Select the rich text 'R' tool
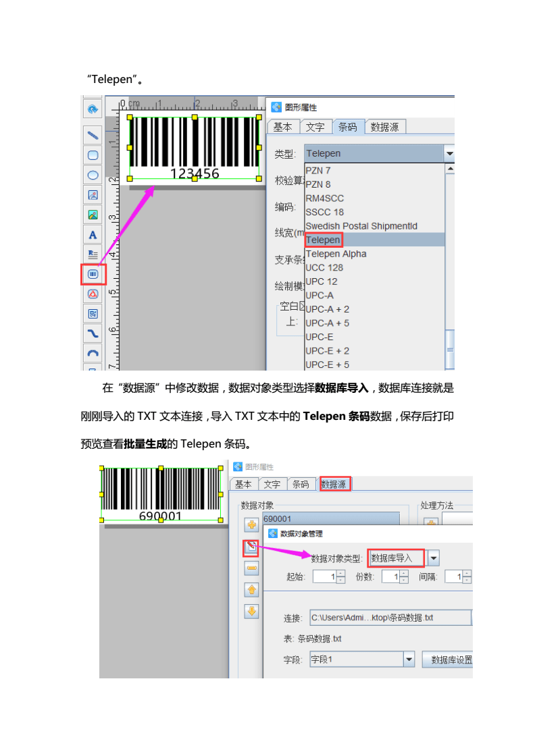This screenshot has width=535, height=756. point(93,254)
